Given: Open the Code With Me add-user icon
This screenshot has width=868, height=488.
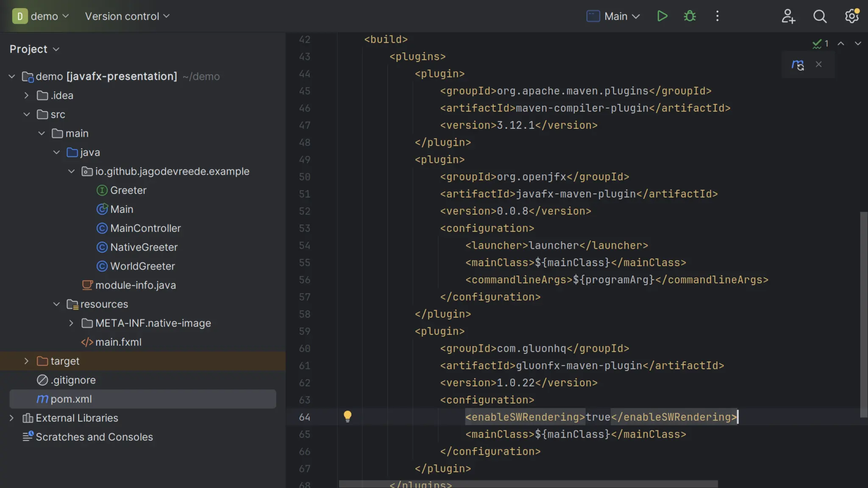Looking at the screenshot, I should tap(788, 16).
